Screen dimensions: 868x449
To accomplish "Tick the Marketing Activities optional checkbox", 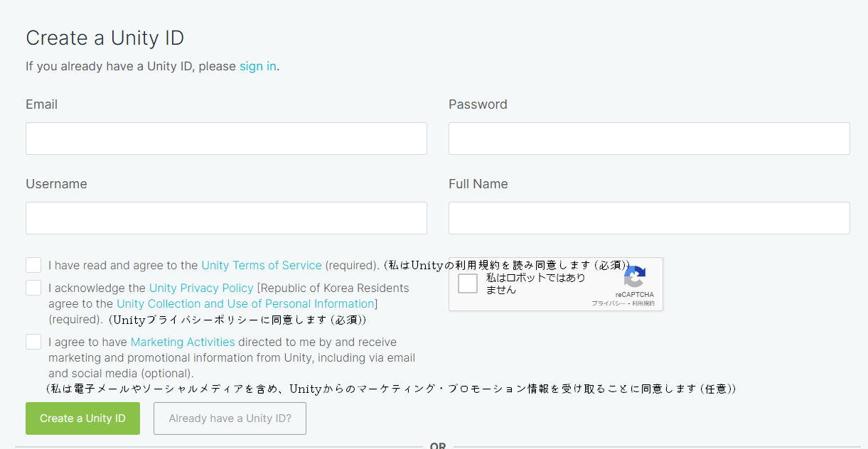I will click(x=33, y=342).
